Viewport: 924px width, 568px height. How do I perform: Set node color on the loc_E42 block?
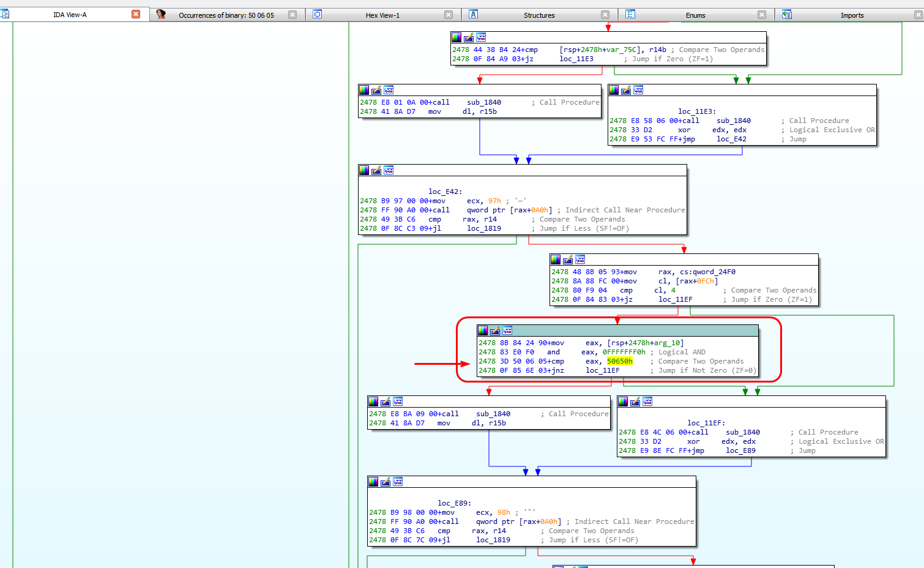(x=364, y=170)
